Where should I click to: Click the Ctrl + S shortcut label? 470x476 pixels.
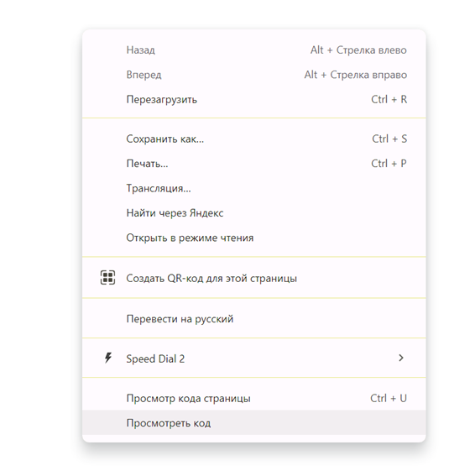click(389, 139)
